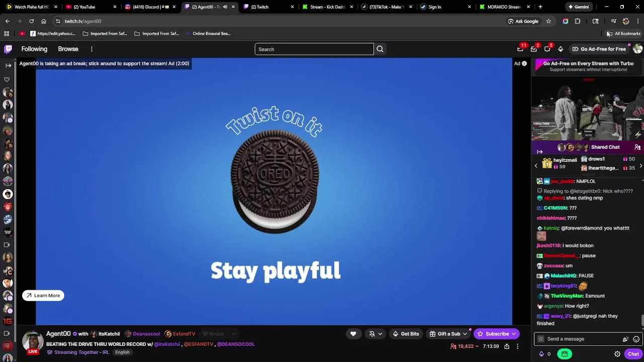Go to next gift leaderboard page
This screenshot has height=362, width=644.
point(640,165)
